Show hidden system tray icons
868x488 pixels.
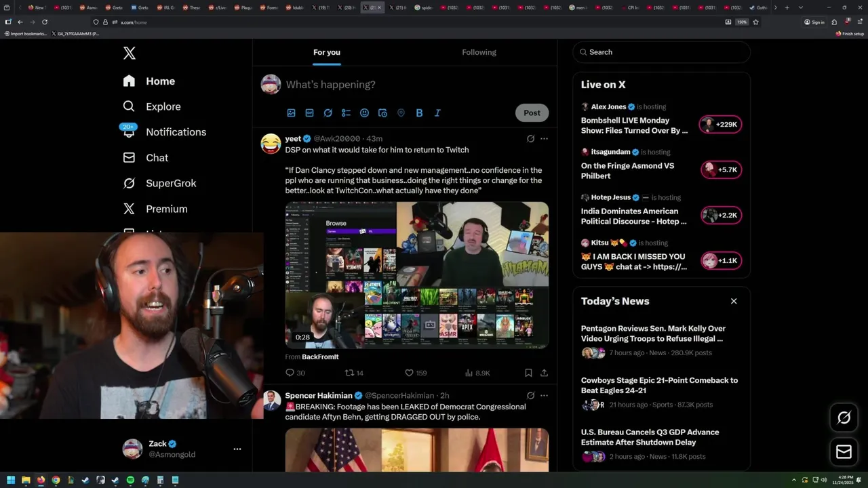point(793,480)
